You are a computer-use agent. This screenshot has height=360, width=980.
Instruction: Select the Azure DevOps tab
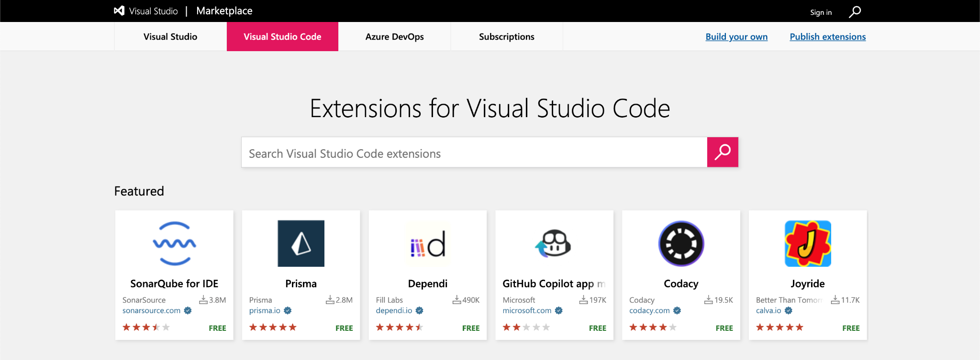(x=394, y=37)
